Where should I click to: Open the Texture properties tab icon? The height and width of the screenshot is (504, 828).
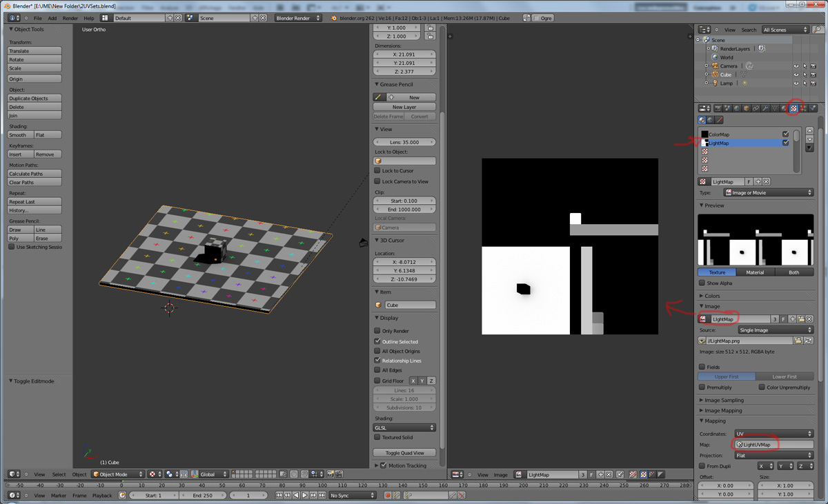coord(793,108)
